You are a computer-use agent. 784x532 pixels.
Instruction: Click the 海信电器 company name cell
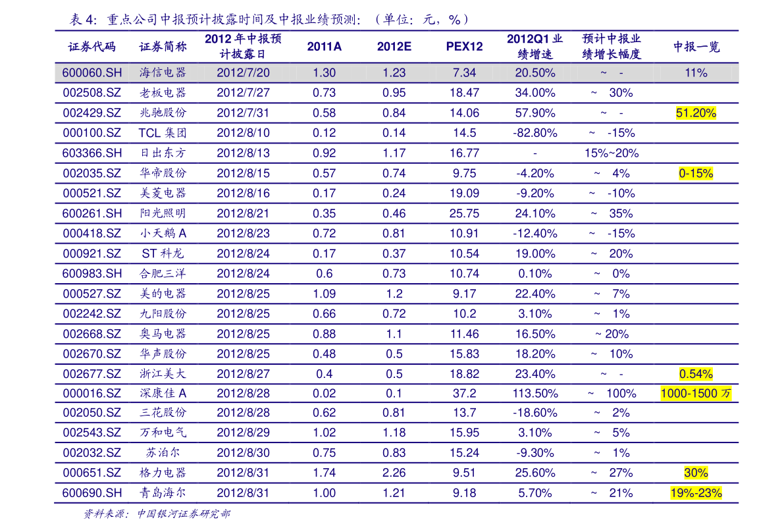163,73
